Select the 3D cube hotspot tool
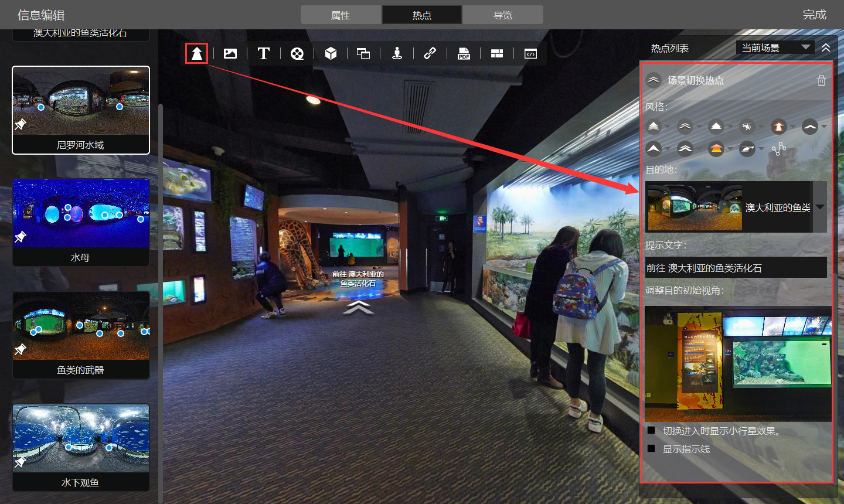This screenshot has width=844, height=504. (331, 54)
